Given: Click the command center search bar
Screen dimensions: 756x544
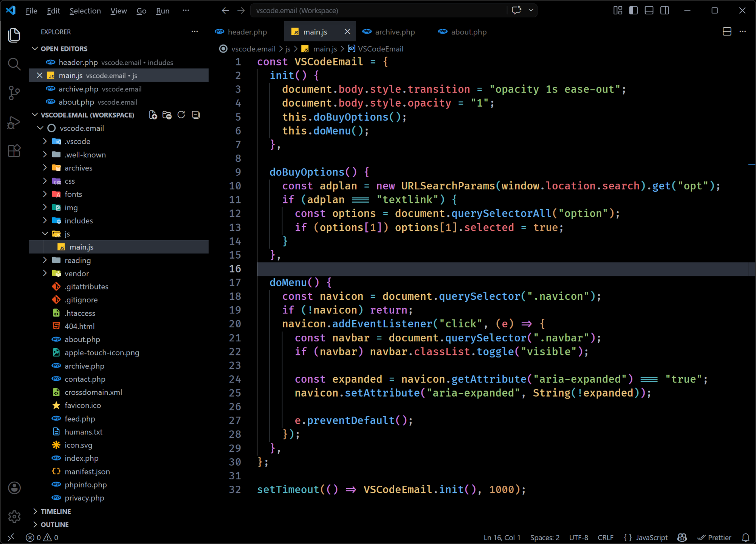Looking at the screenshot, I should coord(378,10).
